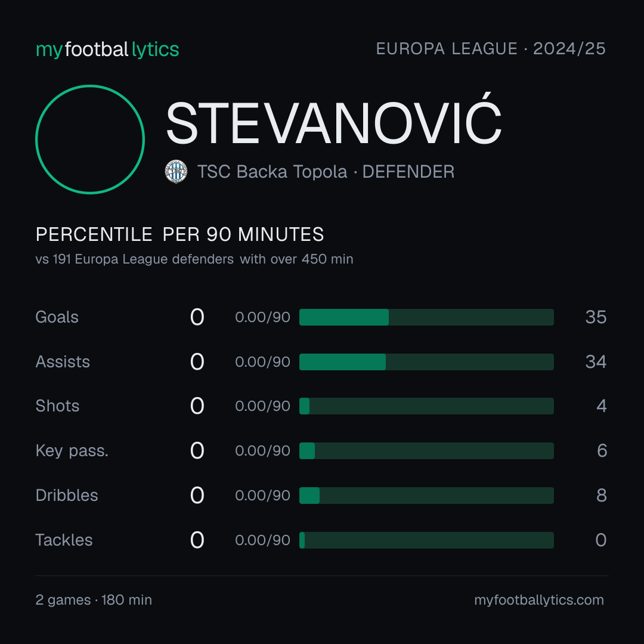Image resolution: width=644 pixels, height=644 pixels.
Task: Click the Dribbles percentile bar
Action: (426, 496)
